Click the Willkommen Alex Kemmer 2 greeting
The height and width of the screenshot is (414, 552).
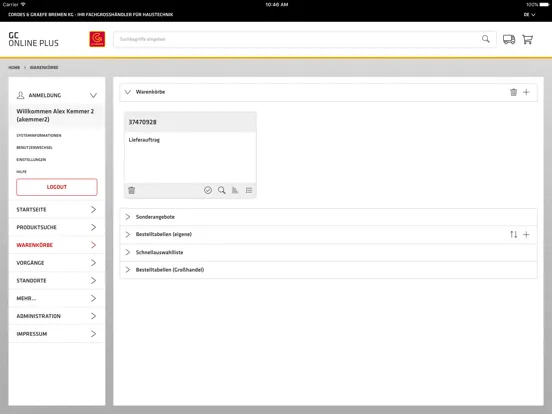point(55,115)
